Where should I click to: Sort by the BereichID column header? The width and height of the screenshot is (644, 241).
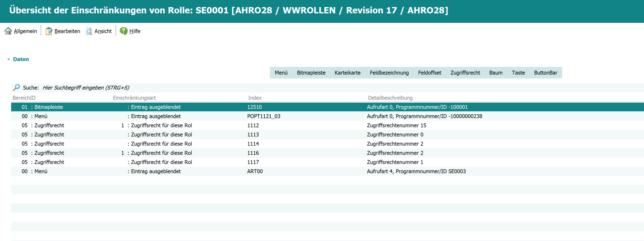coord(24,98)
